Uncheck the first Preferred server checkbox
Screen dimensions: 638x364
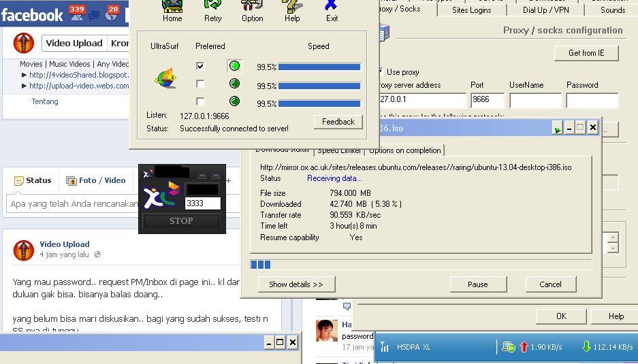pyautogui.click(x=200, y=66)
